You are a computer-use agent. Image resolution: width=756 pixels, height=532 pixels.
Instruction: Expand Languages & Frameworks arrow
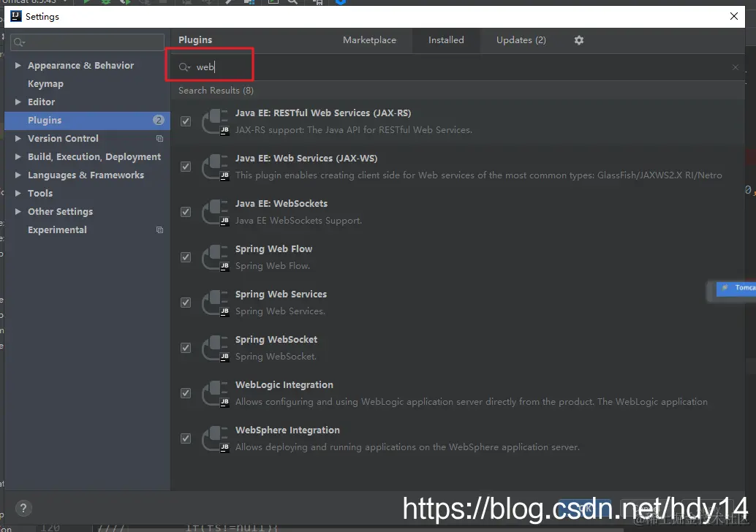coord(18,175)
